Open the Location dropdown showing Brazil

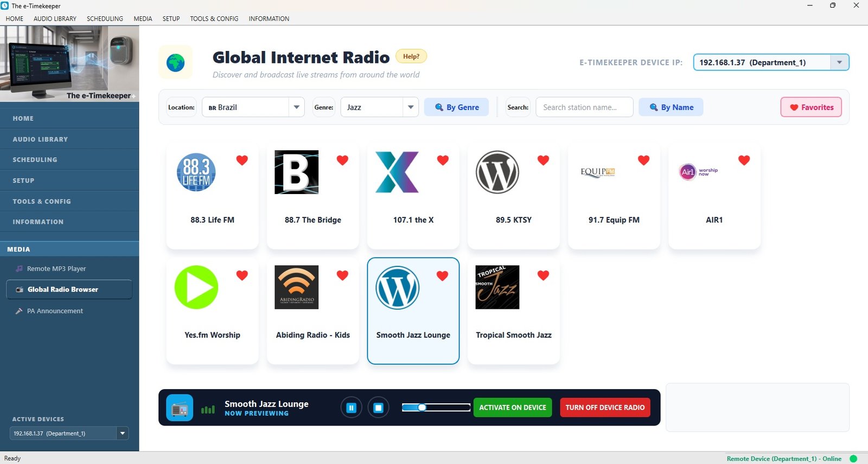253,107
